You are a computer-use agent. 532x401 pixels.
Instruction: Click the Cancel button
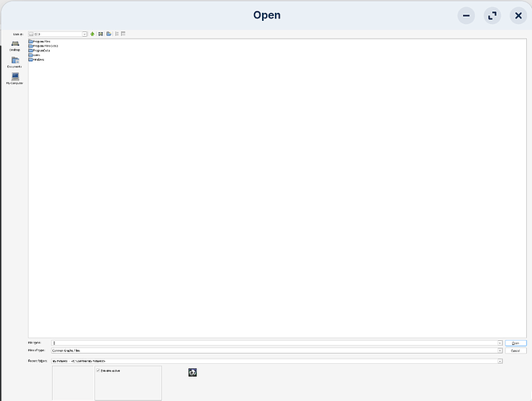tap(515, 350)
